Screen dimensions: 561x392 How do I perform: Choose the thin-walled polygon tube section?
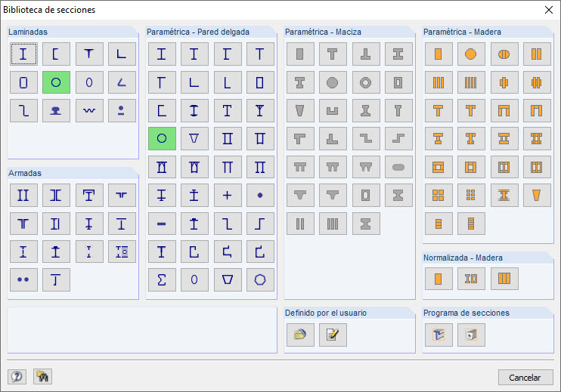(x=260, y=279)
